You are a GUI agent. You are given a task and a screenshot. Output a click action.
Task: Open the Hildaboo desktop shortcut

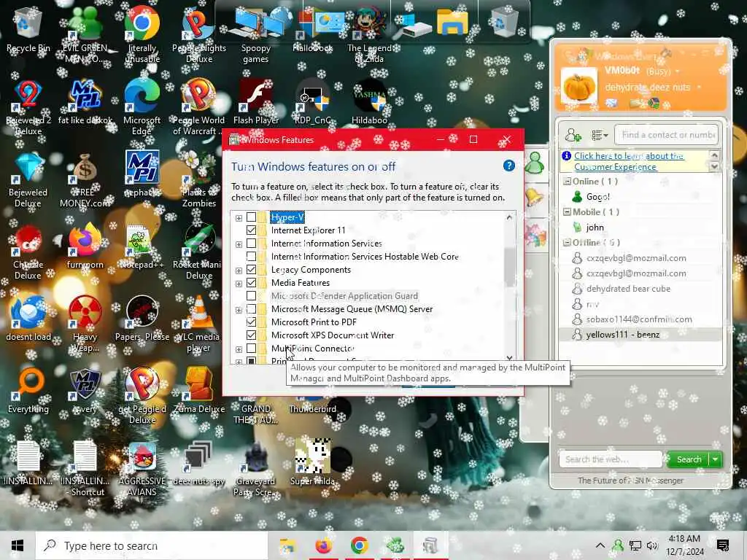(369, 102)
